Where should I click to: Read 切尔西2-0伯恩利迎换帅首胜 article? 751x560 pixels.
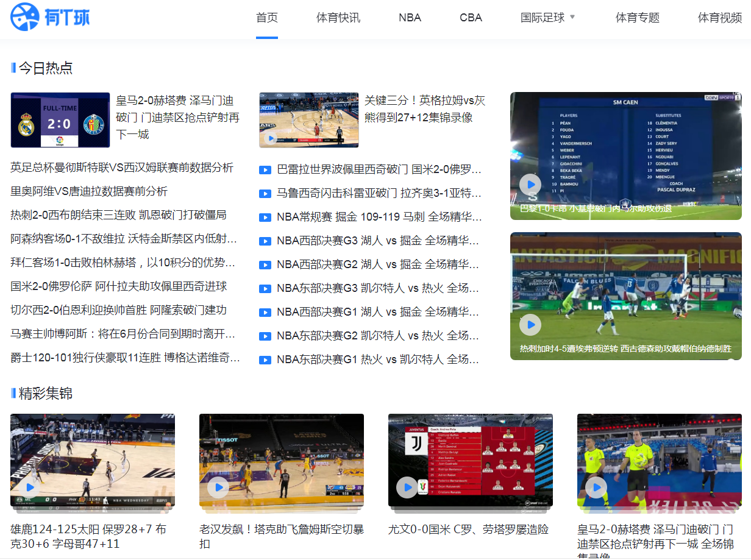[x=119, y=310]
